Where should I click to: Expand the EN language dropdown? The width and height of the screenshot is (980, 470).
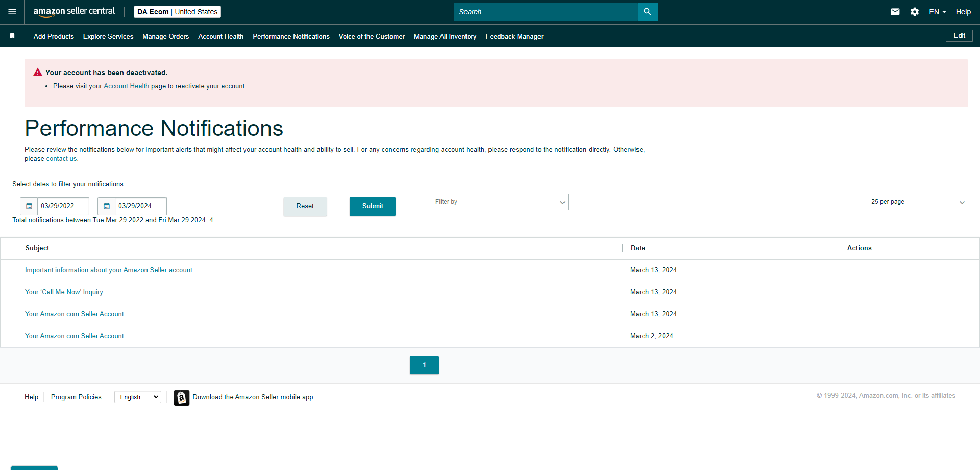[x=938, y=12]
